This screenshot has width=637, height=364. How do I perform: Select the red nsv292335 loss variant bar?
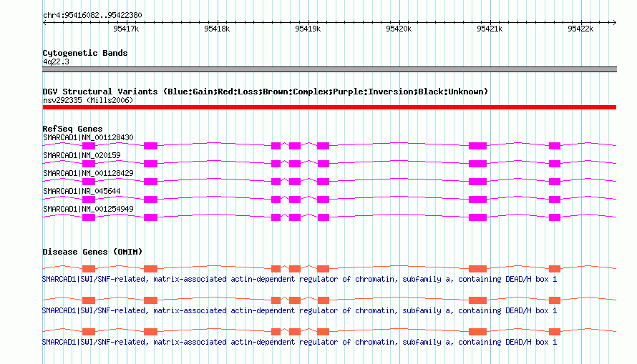pyautogui.click(x=329, y=107)
